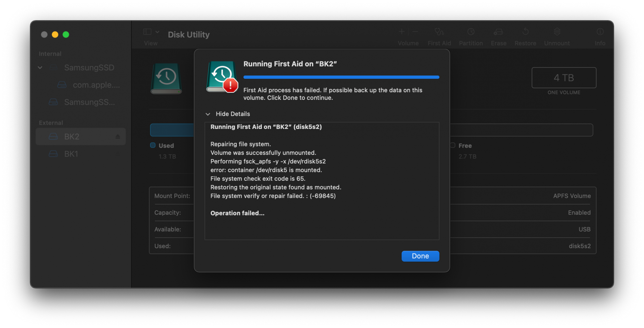Viewport: 644px width, 328px height.
Task: Click the Time Machine disk icon in dialog
Action: point(222,77)
